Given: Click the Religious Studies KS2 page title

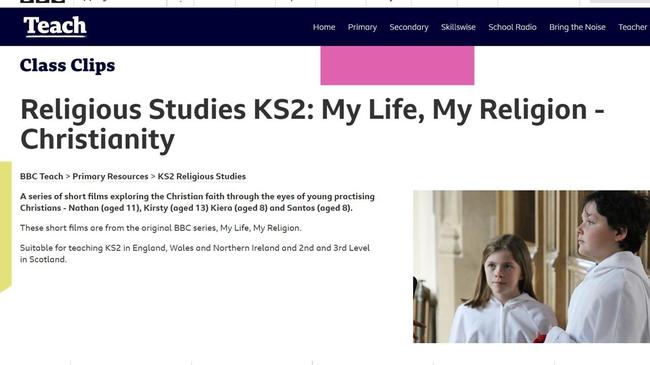Looking at the screenshot, I should tap(312, 124).
